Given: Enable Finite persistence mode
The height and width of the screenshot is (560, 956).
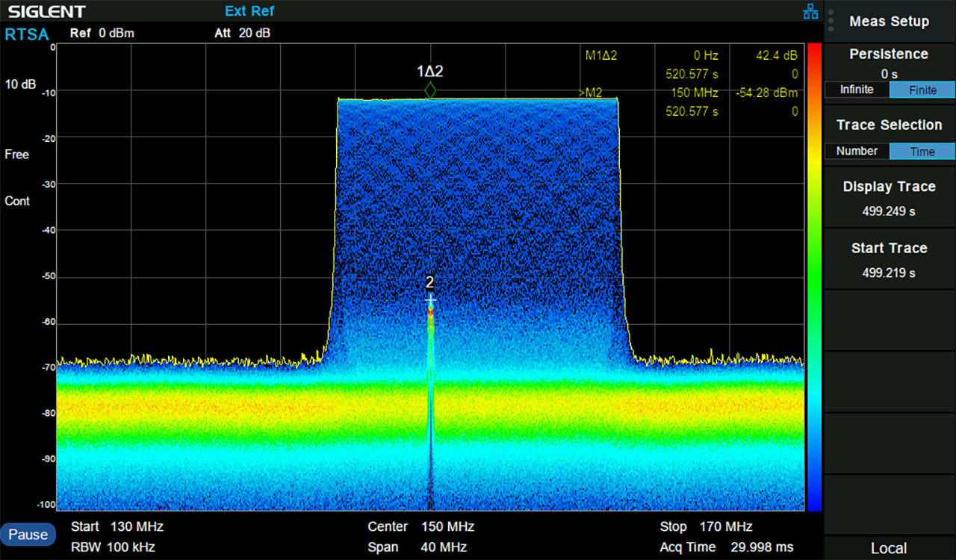Looking at the screenshot, I should (922, 89).
